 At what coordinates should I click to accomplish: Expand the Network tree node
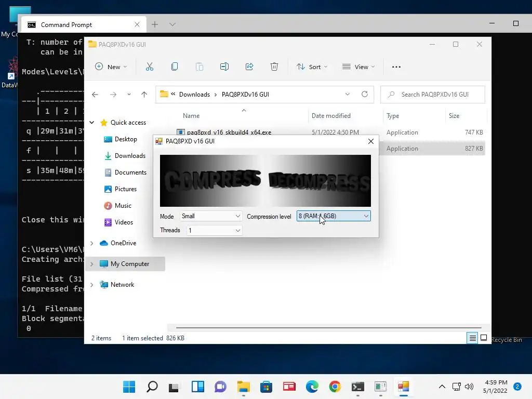click(x=91, y=285)
